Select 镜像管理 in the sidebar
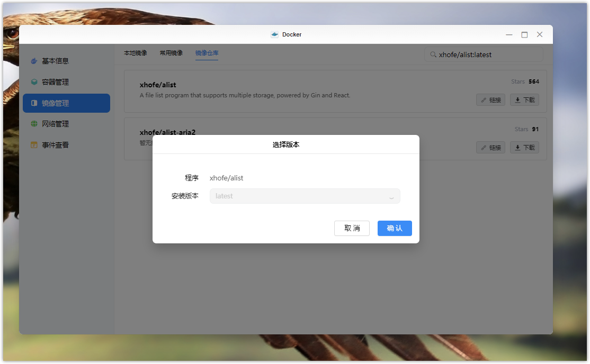Image resolution: width=590 pixels, height=364 pixels. click(x=66, y=103)
